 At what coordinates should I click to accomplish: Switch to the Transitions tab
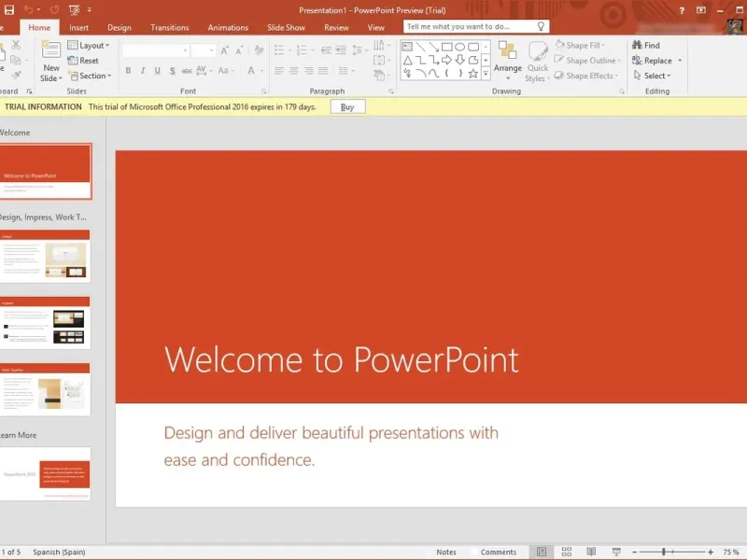pos(169,28)
